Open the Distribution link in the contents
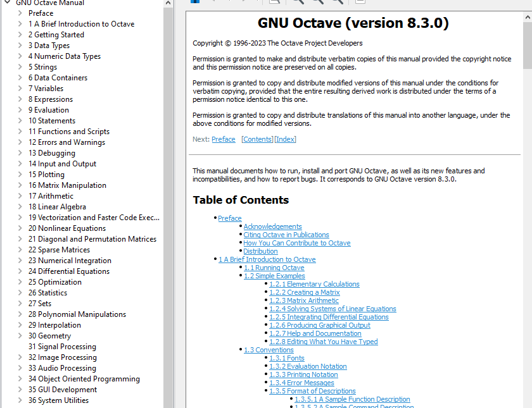 260,250
